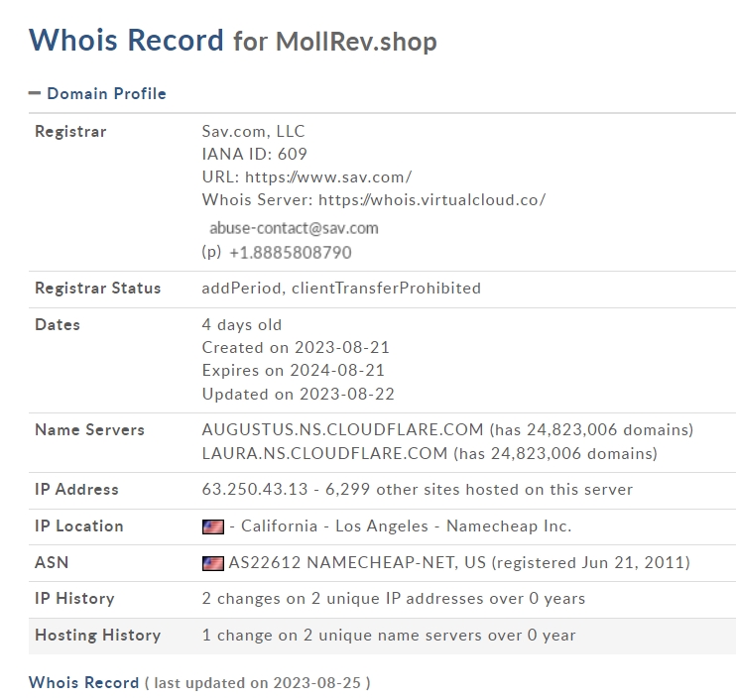This screenshot has width=736, height=700.
Task: Open IP History changes details
Action: 394,599
